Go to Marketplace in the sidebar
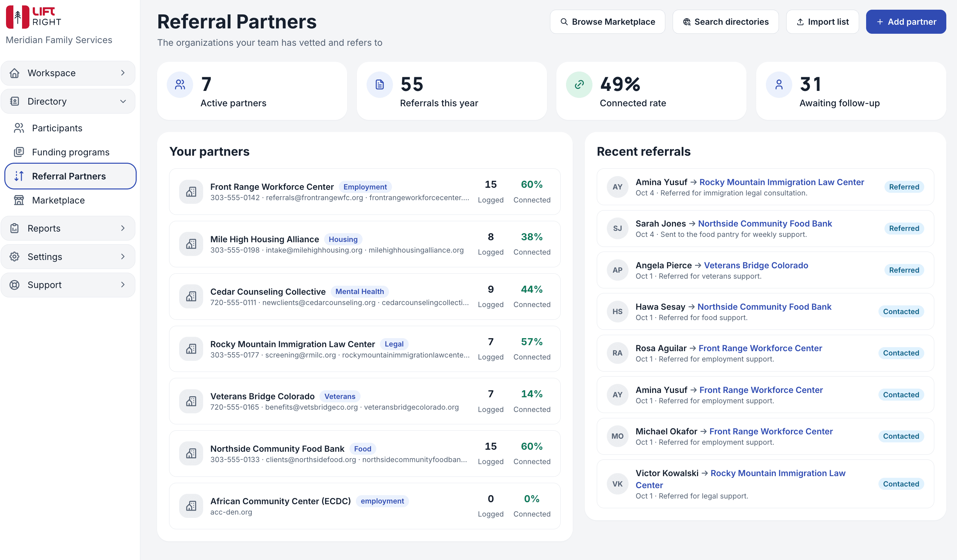The image size is (957, 560). (x=70, y=200)
